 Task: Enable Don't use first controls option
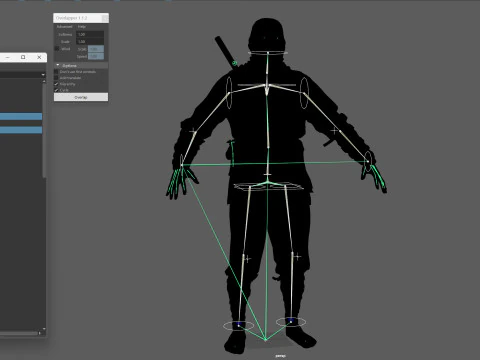[56, 72]
